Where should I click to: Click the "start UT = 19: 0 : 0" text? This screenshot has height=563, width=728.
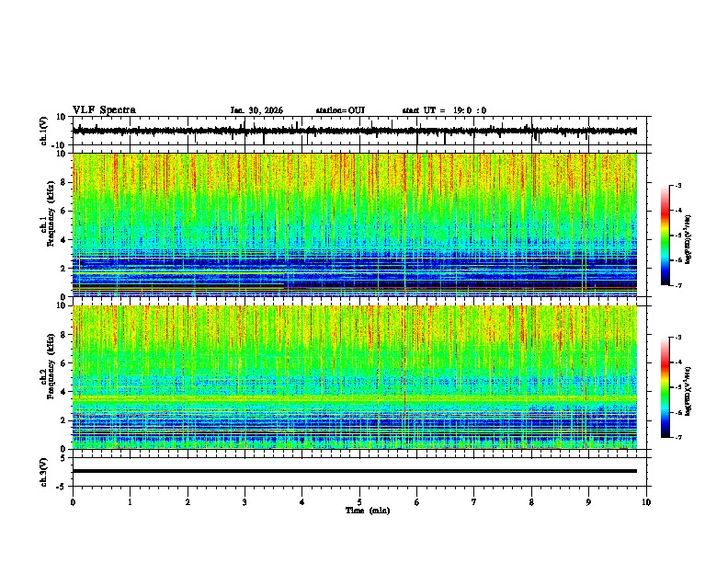click(444, 110)
